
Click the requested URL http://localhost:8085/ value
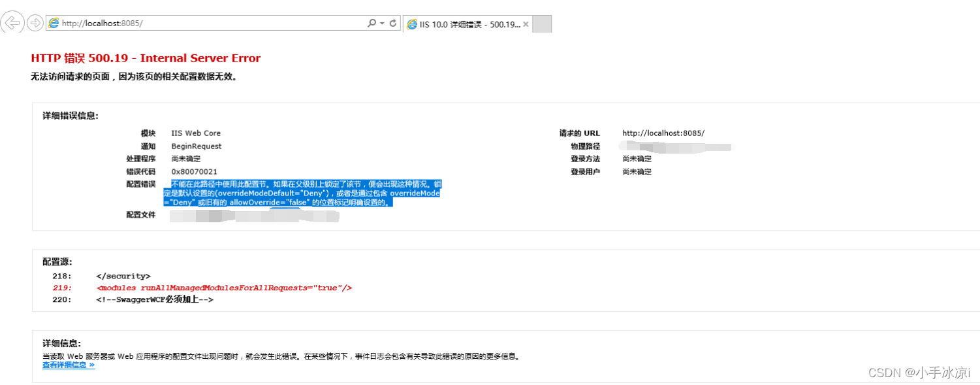[x=663, y=133]
